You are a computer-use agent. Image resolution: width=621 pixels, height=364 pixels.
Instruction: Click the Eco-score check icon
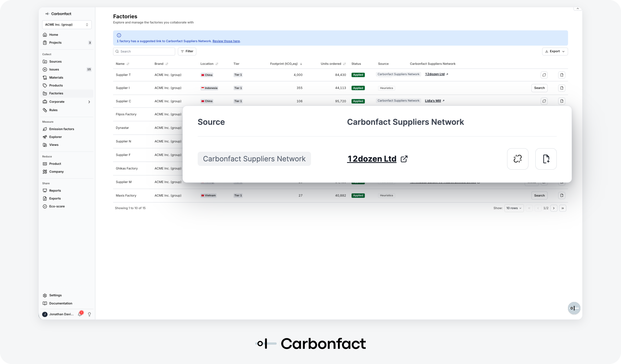click(45, 206)
